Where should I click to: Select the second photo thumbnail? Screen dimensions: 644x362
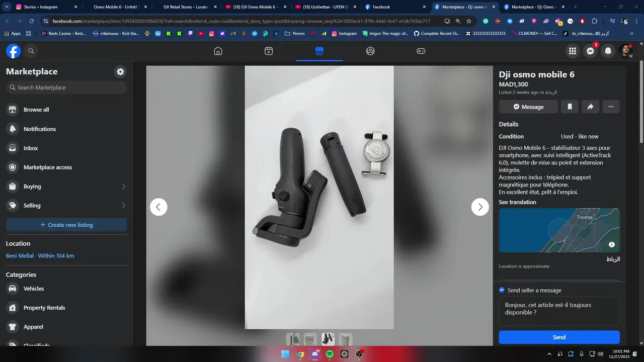coord(310,339)
